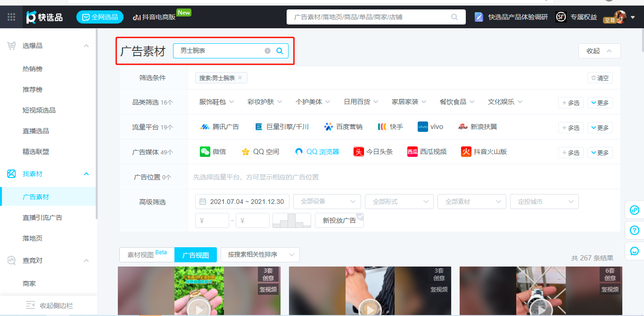Screen dimensions: 644x316
Task: Expand 更多 in the 广告媒体 row
Action: pyautogui.click(x=600, y=153)
